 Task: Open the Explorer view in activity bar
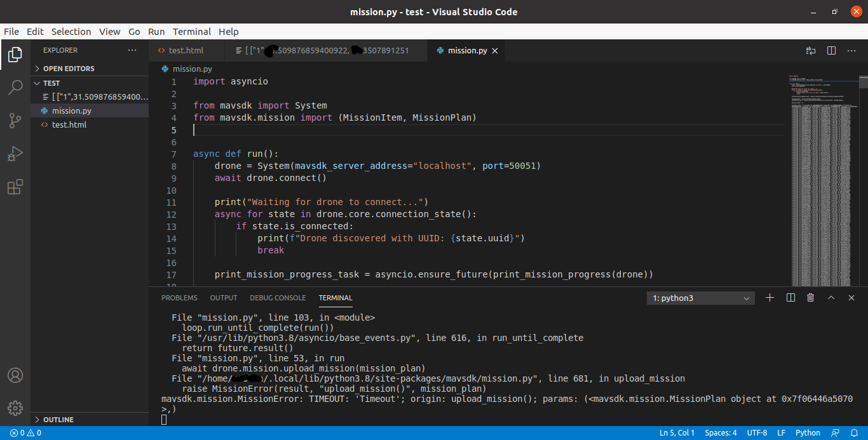coord(15,55)
